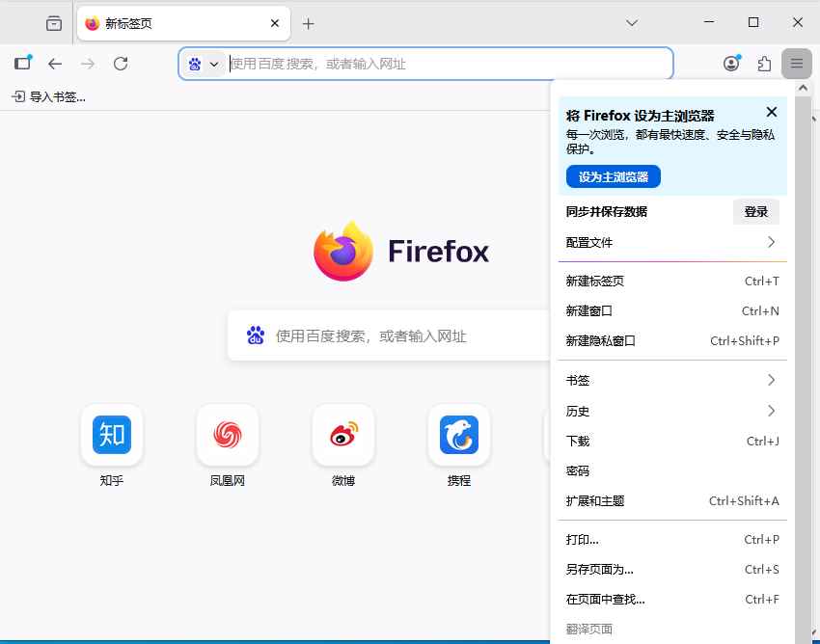The image size is (820, 644).
Task: Go forward with the right arrow
Action: click(x=88, y=64)
